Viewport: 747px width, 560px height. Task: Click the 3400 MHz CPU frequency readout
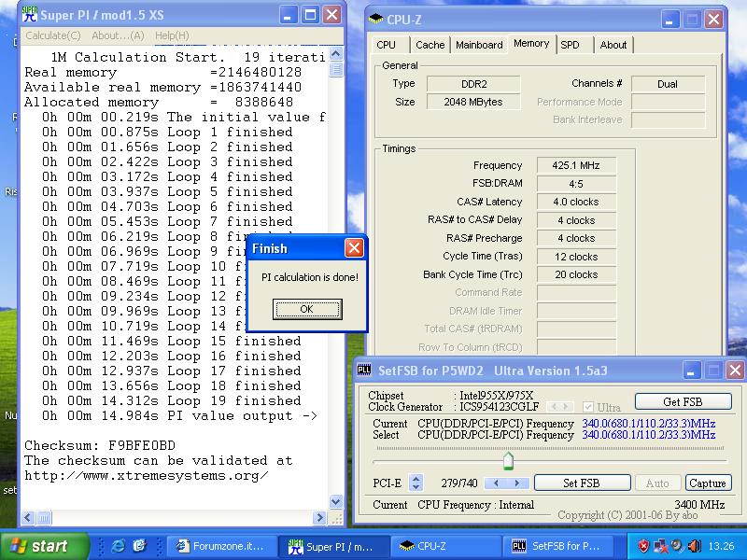[x=699, y=504]
